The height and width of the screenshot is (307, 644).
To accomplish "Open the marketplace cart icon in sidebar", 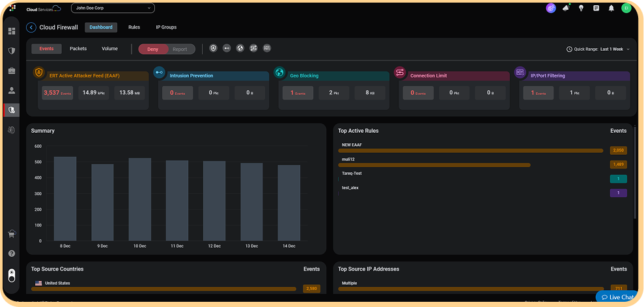I will point(11,235).
